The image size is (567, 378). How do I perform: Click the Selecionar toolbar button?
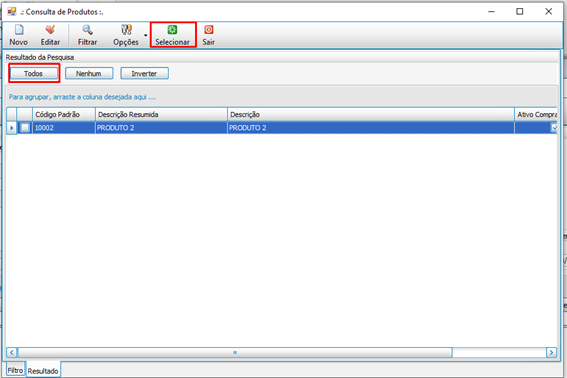(x=172, y=35)
